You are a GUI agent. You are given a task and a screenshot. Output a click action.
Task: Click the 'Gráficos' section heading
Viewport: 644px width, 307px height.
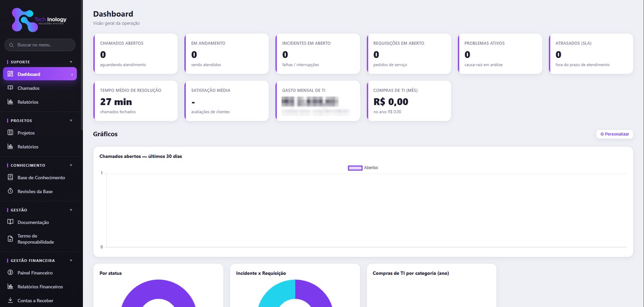[105, 134]
